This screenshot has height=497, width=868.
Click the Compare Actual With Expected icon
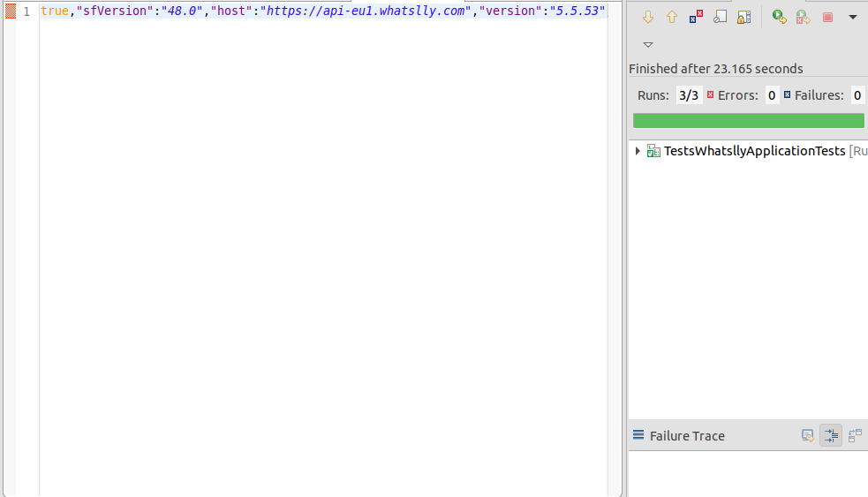coord(856,435)
